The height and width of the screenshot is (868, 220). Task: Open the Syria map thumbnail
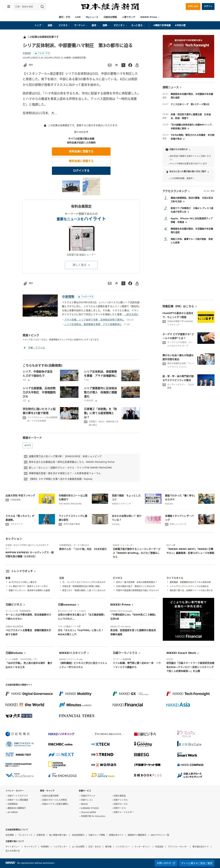point(91,186)
